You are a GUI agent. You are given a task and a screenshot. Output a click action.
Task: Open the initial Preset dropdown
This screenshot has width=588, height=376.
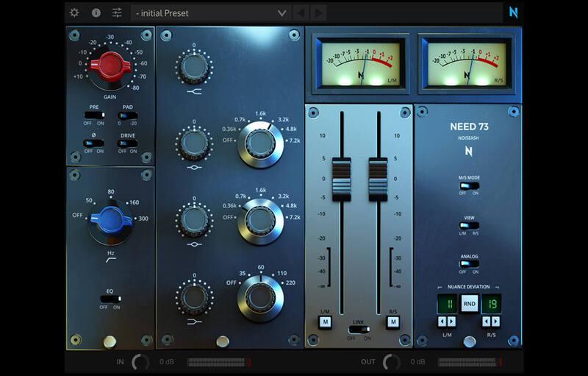tap(210, 13)
